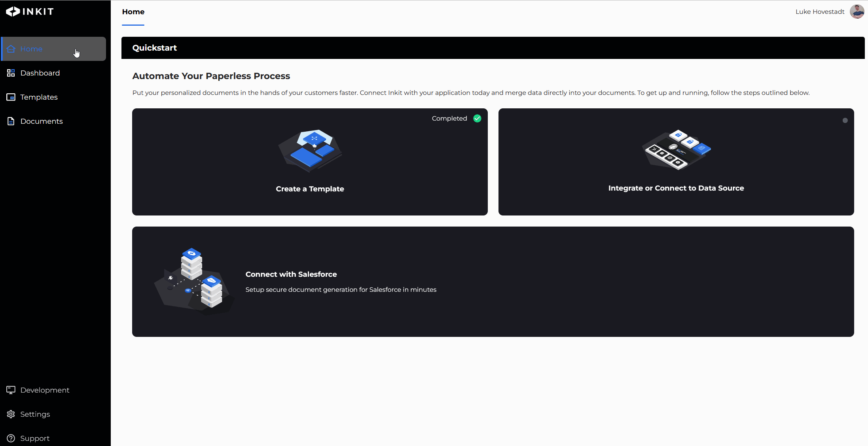Image resolution: width=868 pixels, height=446 pixels.
Task: Open Integrate or Connect to Data Source
Action: click(676, 188)
